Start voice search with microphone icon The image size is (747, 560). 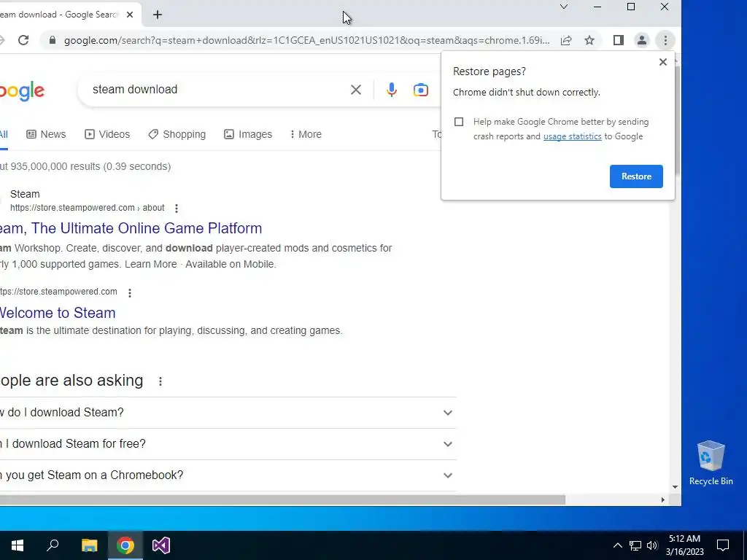pyautogui.click(x=391, y=90)
